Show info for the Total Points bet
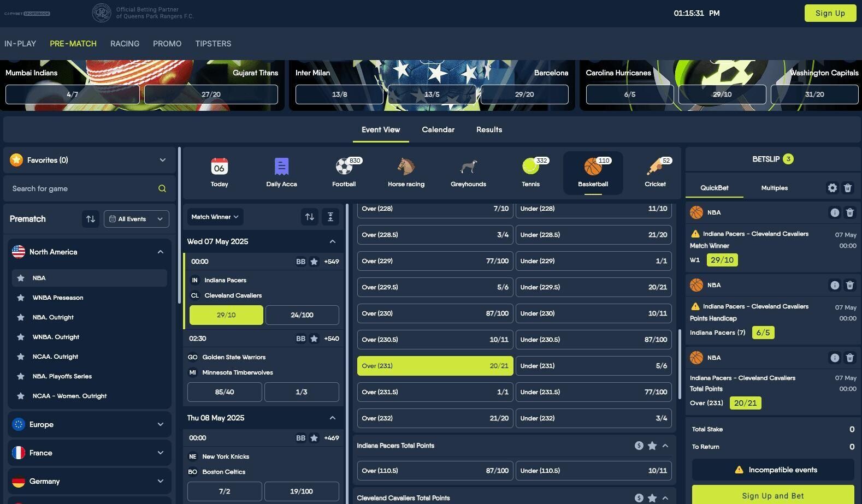Screen dimensions: 862x504 [835, 358]
